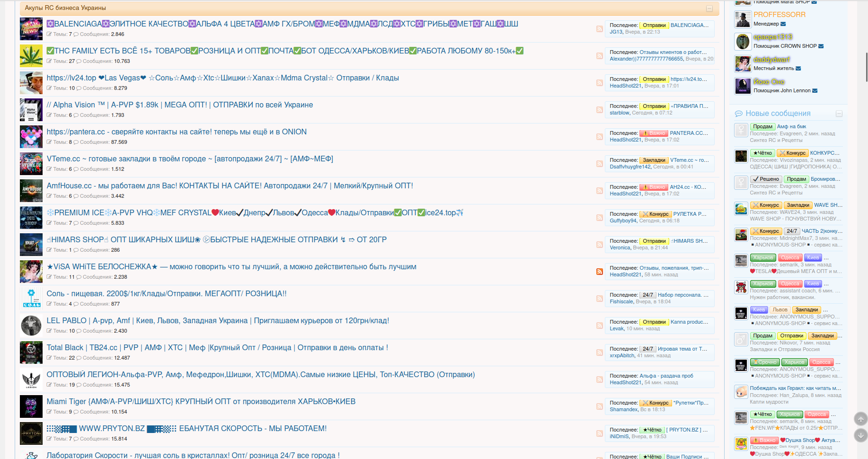This screenshot has width=868, height=459.
Task: Open Total Black TB24.cc forum
Action: (x=217, y=348)
